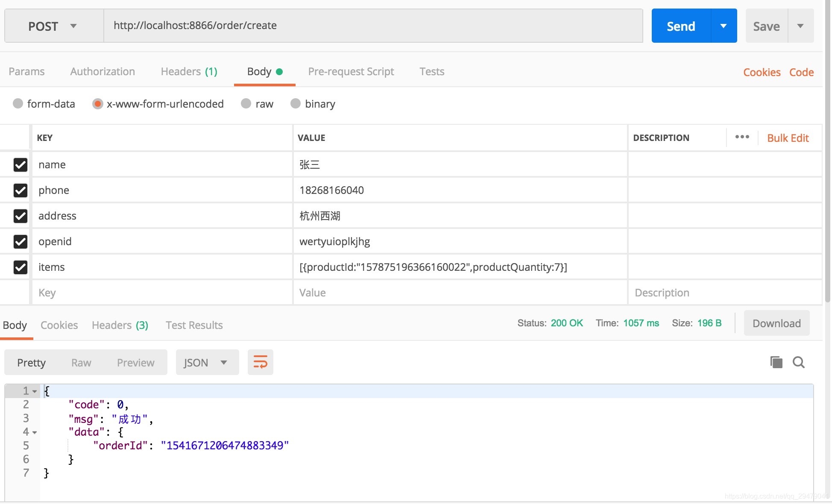Copy response body using the copy icon
Screen dimensions: 832x504
click(x=776, y=362)
